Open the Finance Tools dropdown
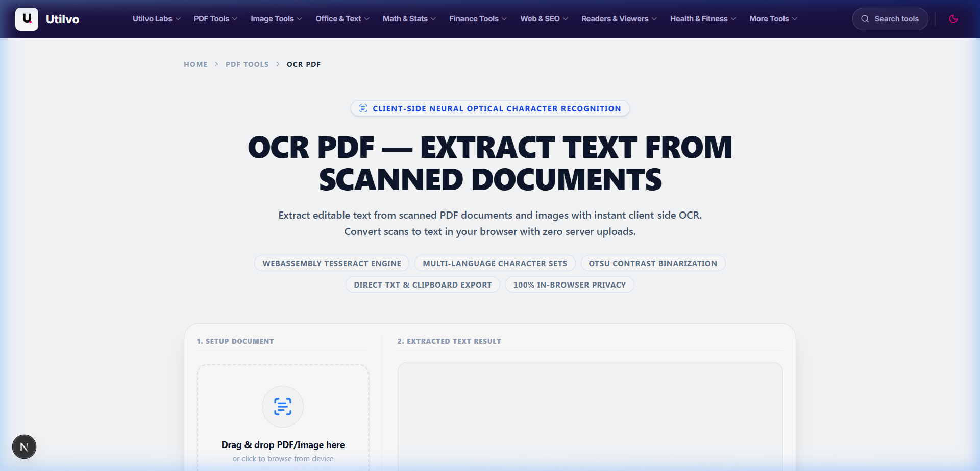 478,19
